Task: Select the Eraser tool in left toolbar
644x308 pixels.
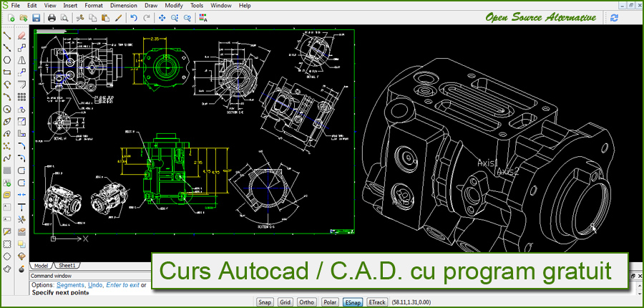Action: [22, 34]
